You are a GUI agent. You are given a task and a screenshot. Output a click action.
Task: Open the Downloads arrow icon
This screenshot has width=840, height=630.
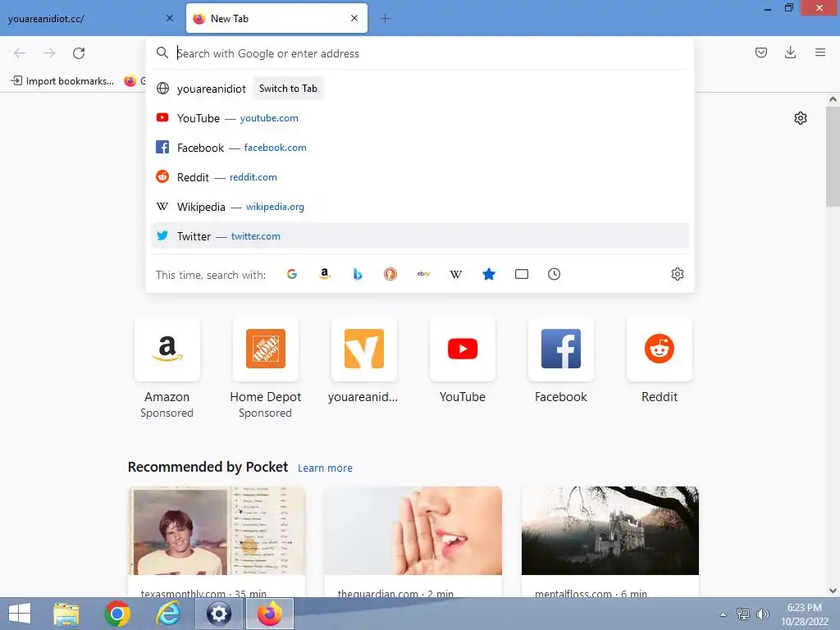(790, 52)
